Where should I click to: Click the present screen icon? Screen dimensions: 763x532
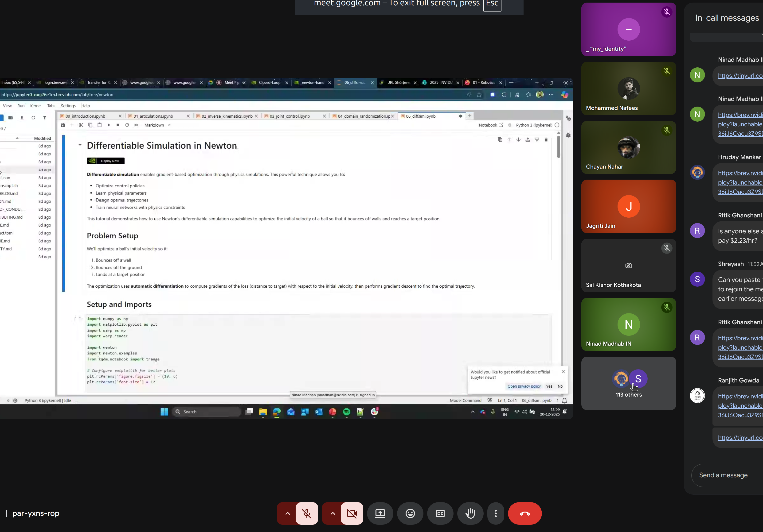point(380,513)
